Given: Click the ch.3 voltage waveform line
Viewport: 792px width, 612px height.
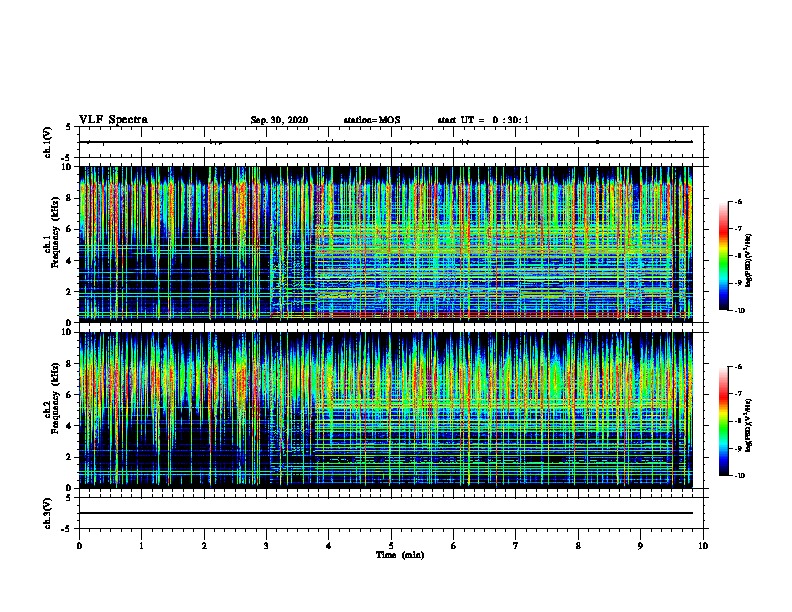Looking at the screenshot, I should [x=385, y=513].
